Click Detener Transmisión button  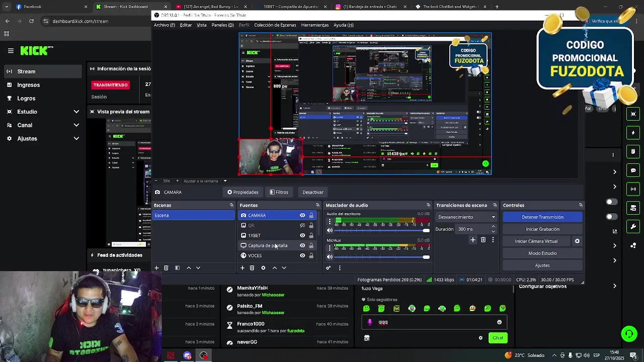coord(542,217)
